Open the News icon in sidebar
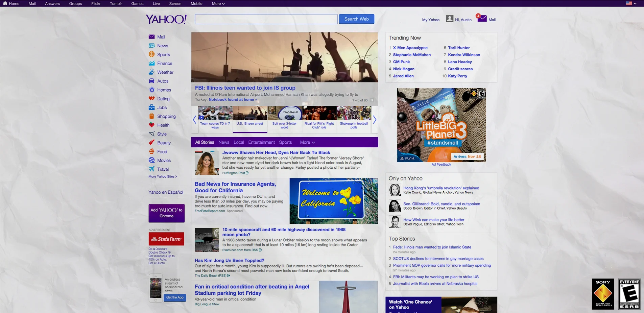The image size is (644, 313). (151, 46)
